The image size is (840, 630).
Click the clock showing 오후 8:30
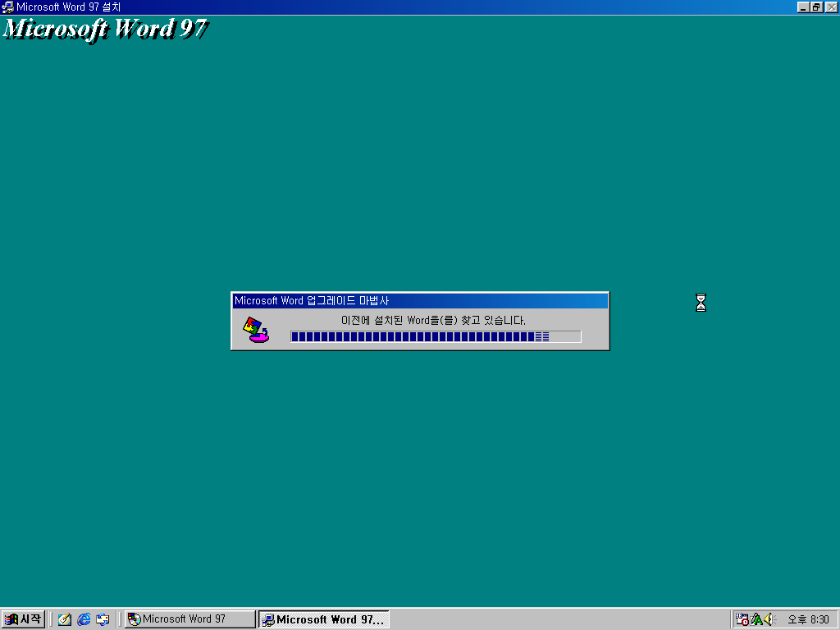pos(808,620)
